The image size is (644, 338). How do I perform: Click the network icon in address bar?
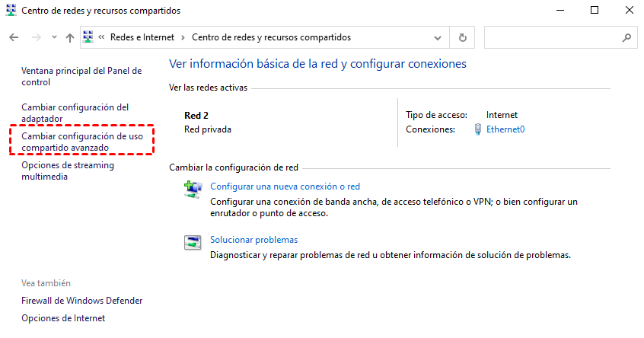(88, 37)
